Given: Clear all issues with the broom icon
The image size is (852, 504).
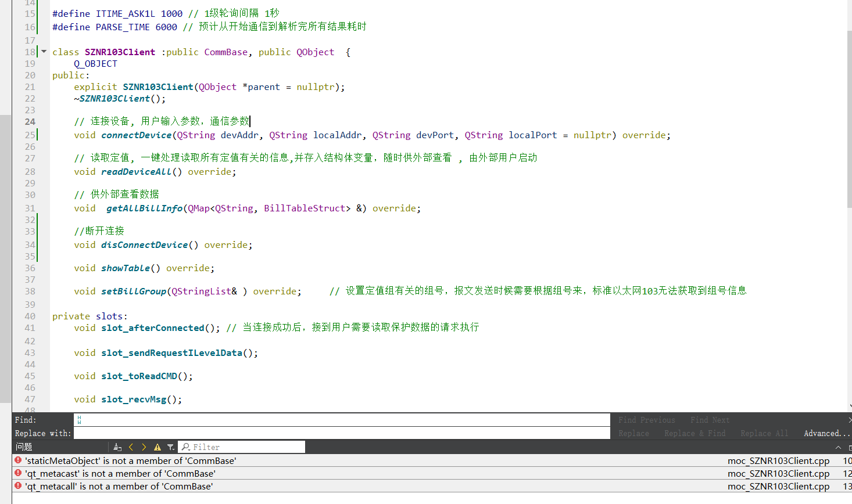Looking at the screenshot, I should pyautogui.click(x=117, y=447).
